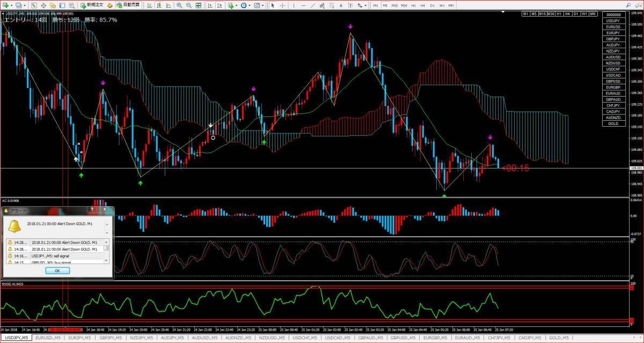Zoom in on the chart
The width and height of the screenshot is (644, 343).
click(x=179, y=5)
